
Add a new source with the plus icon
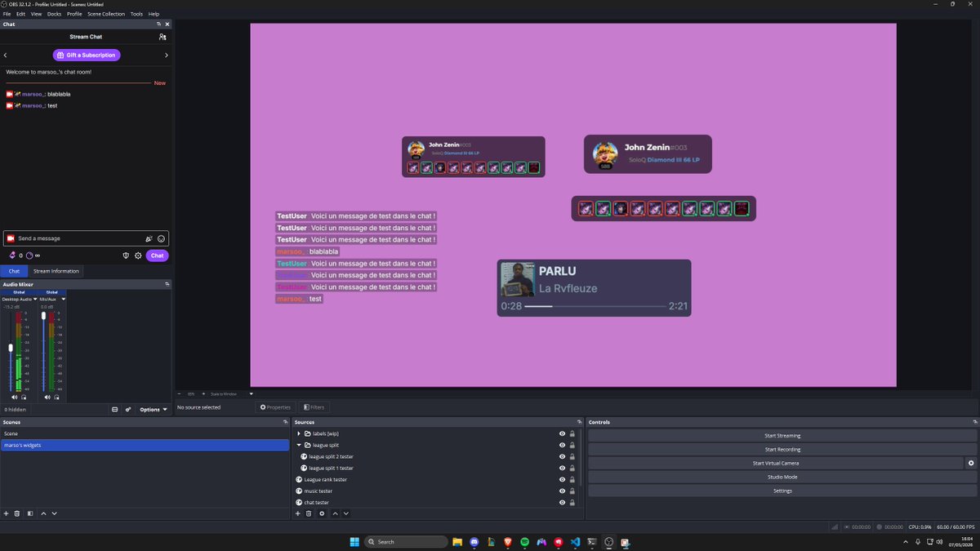(x=297, y=513)
